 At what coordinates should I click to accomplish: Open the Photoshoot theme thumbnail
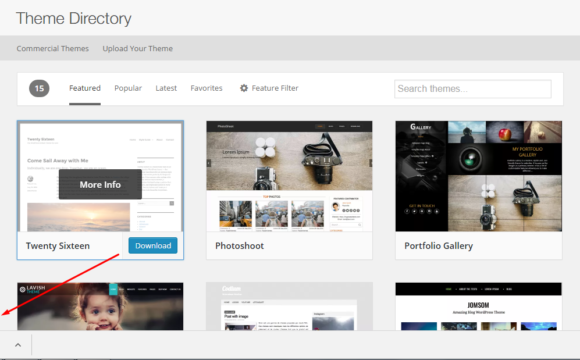[x=289, y=176]
